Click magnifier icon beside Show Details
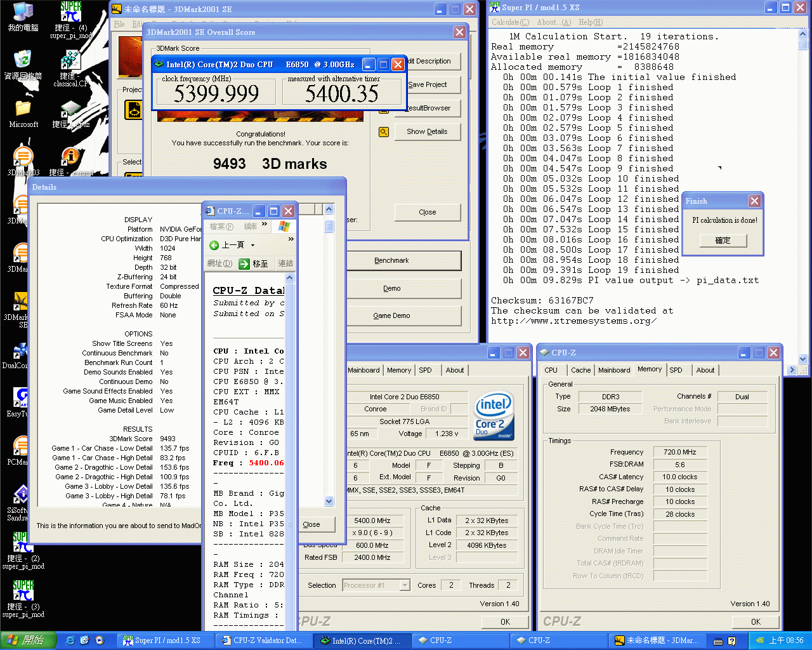The width and height of the screenshot is (812, 650). [384, 132]
